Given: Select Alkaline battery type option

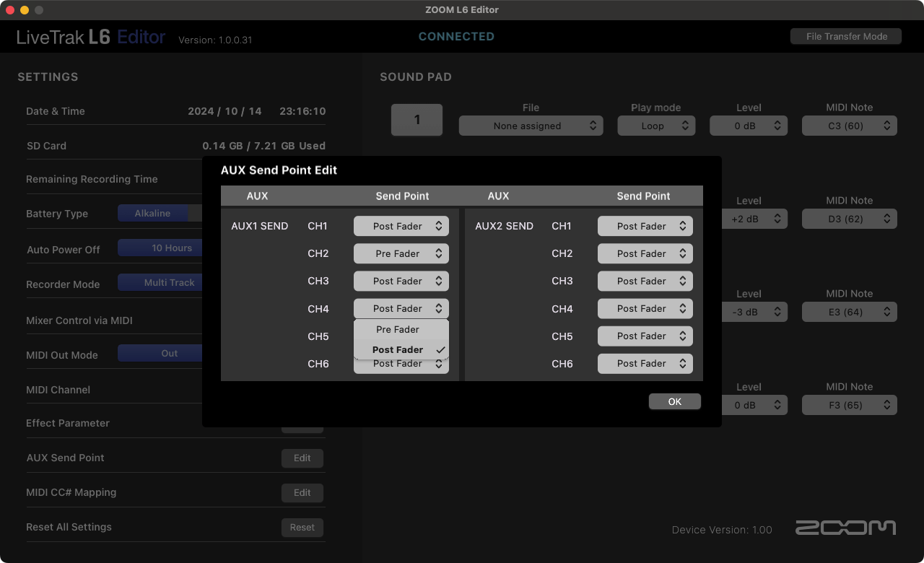Looking at the screenshot, I should click(x=153, y=213).
